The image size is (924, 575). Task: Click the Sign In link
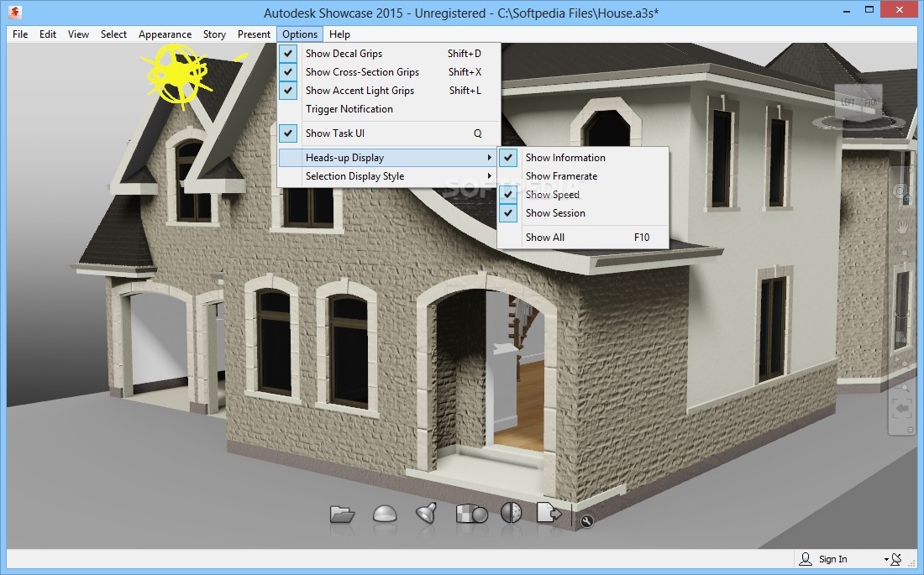832,559
